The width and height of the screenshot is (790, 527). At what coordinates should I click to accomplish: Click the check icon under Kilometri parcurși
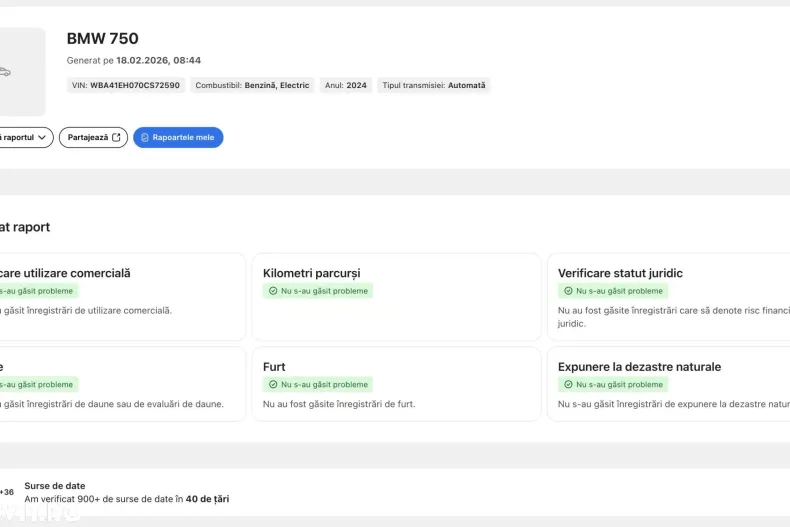(x=273, y=291)
